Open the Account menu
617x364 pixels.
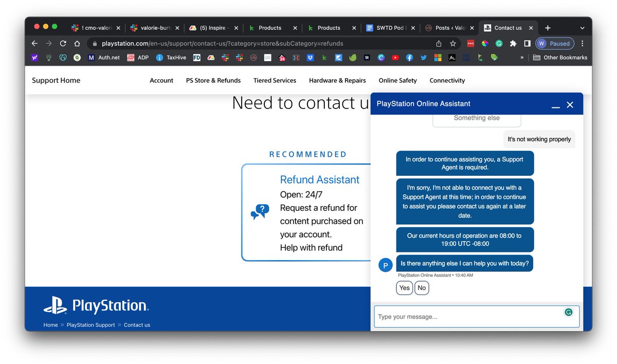[161, 80]
